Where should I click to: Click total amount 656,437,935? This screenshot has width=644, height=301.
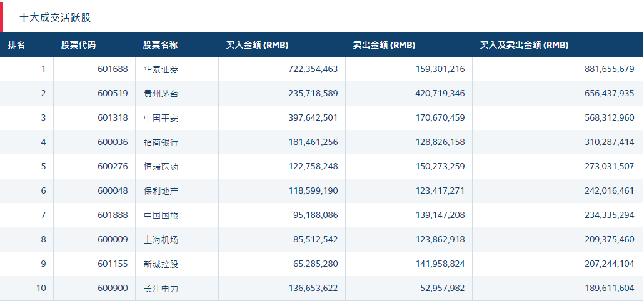click(610, 93)
